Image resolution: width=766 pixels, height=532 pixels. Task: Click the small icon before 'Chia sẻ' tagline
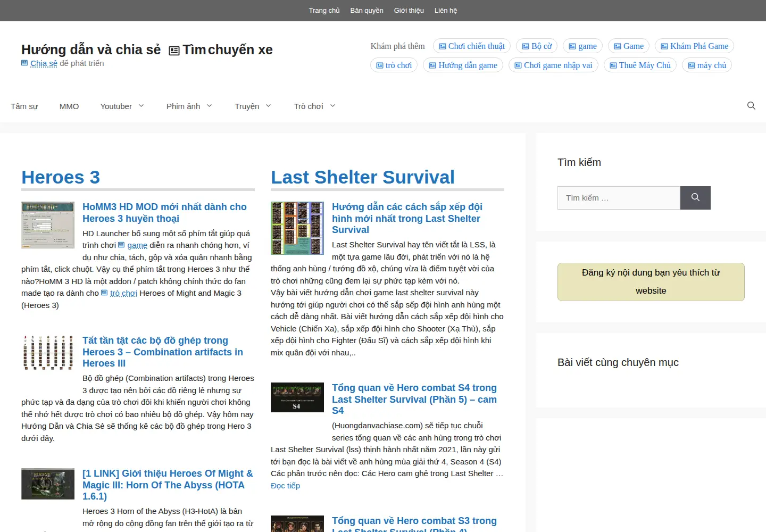24,63
